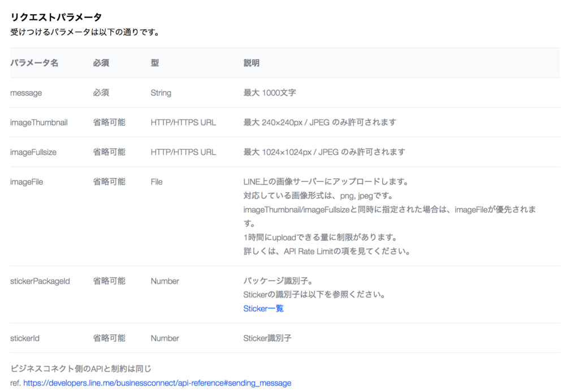Select the message parameter row
The height and width of the screenshot is (392, 579).
point(26,93)
